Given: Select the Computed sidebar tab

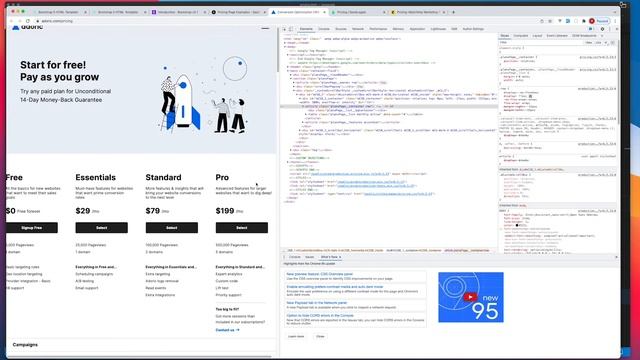Looking at the screenshot, I should [x=520, y=36].
